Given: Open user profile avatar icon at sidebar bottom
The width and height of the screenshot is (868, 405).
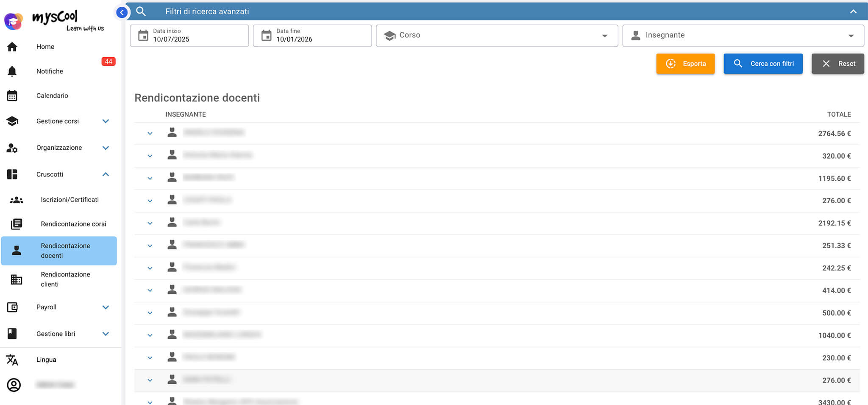Looking at the screenshot, I should click(x=14, y=385).
